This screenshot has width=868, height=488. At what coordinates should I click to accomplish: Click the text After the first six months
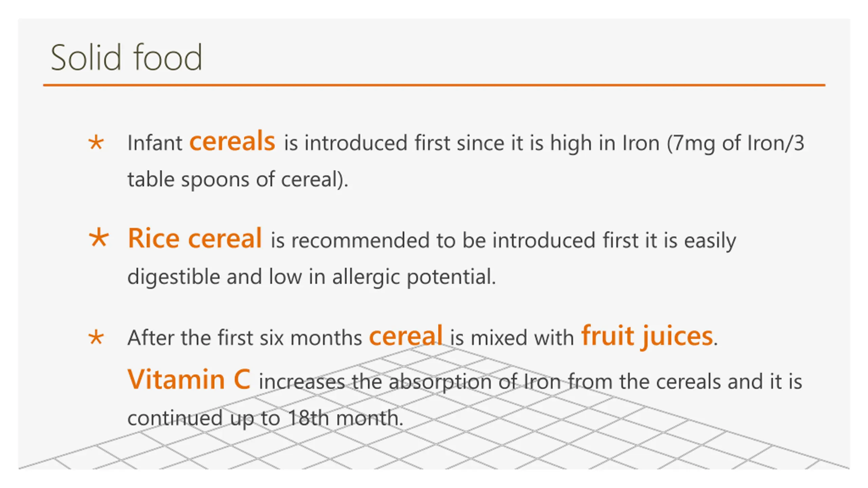coord(245,338)
